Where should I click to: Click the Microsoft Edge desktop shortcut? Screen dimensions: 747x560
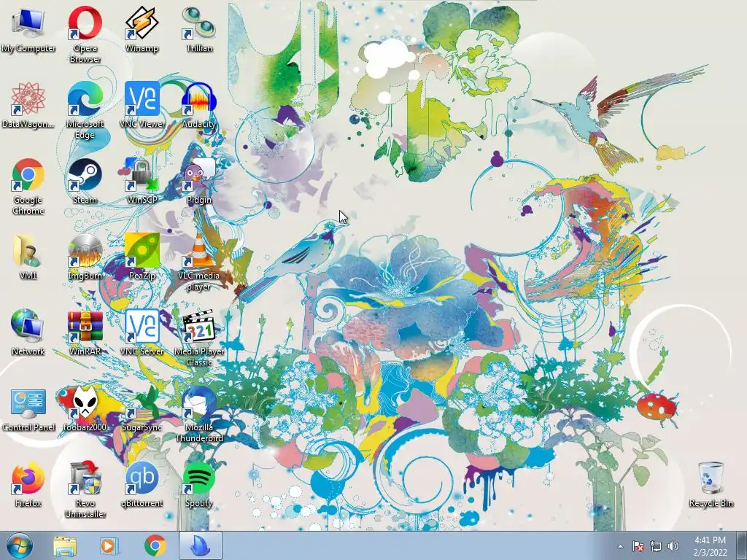pyautogui.click(x=85, y=110)
